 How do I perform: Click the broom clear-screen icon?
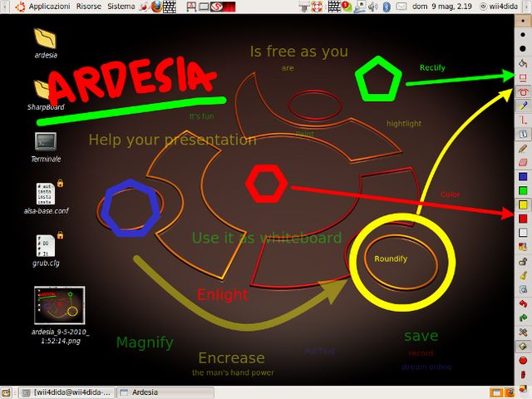point(523,275)
